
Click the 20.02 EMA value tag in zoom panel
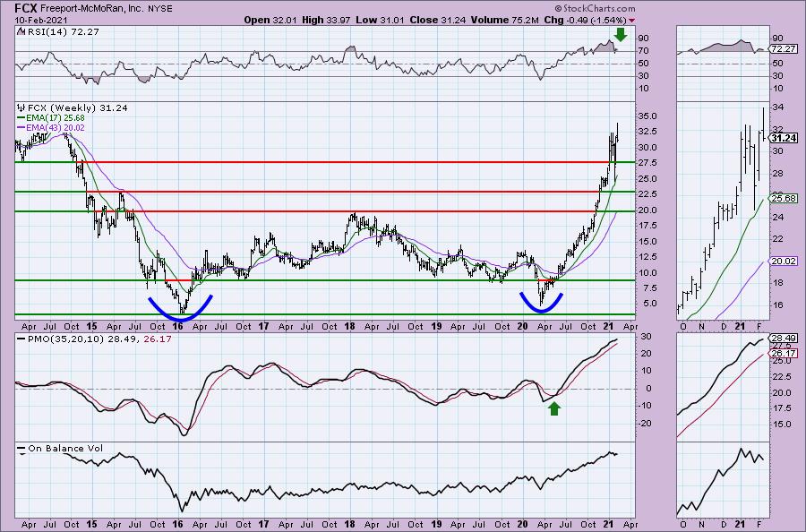[784, 262]
